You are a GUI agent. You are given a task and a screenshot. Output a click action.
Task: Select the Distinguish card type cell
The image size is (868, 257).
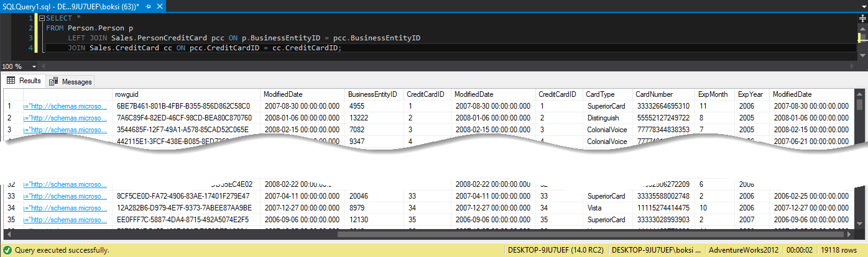coord(607,118)
